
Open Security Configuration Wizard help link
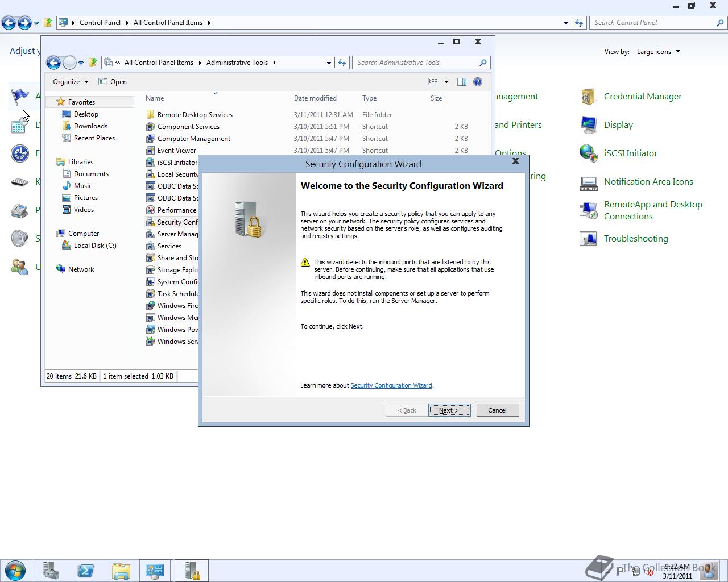tap(391, 385)
